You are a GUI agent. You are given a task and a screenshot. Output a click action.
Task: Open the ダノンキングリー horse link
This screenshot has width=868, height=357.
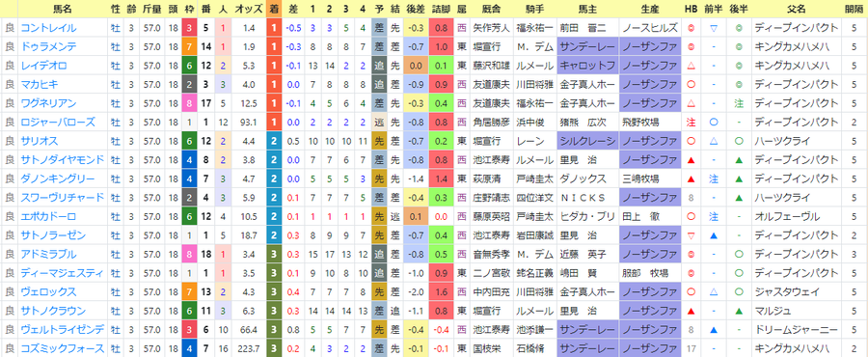point(58,178)
